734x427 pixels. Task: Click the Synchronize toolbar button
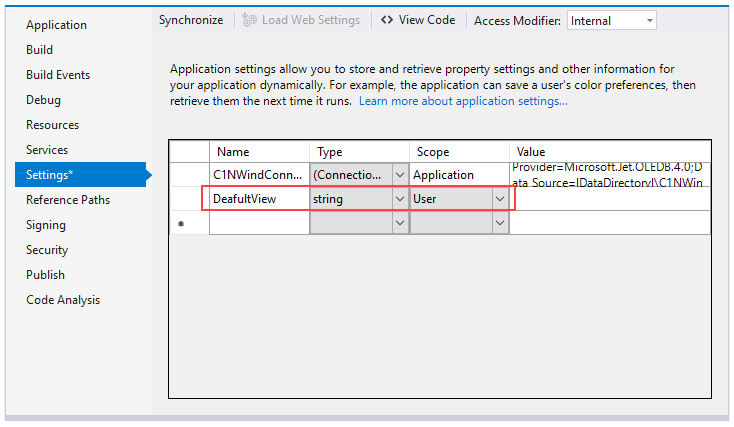[x=191, y=20]
